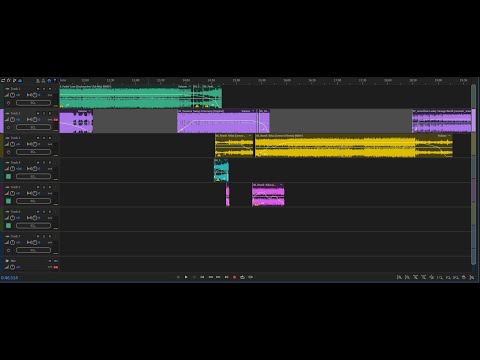
Task: Solo Track 6 with its S button
Action: 44,212
